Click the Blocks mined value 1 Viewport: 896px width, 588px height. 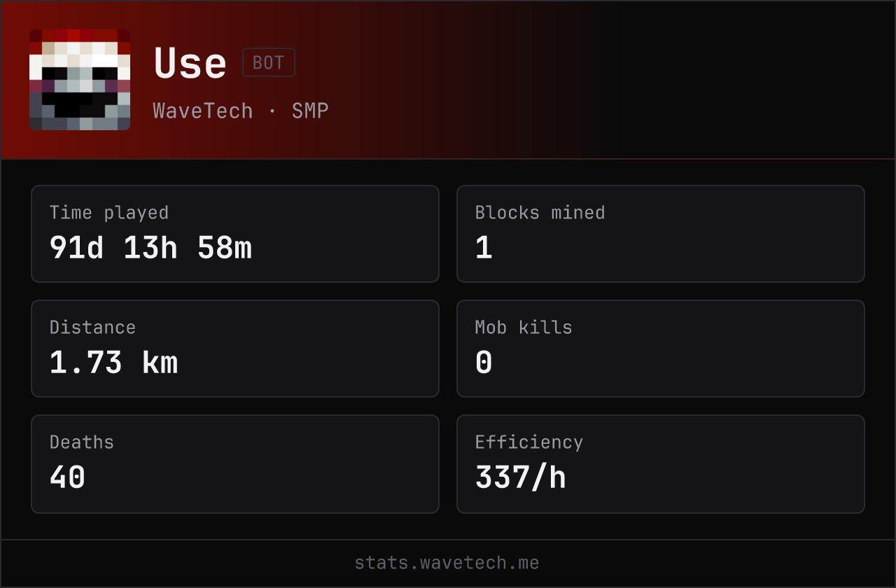click(x=484, y=248)
